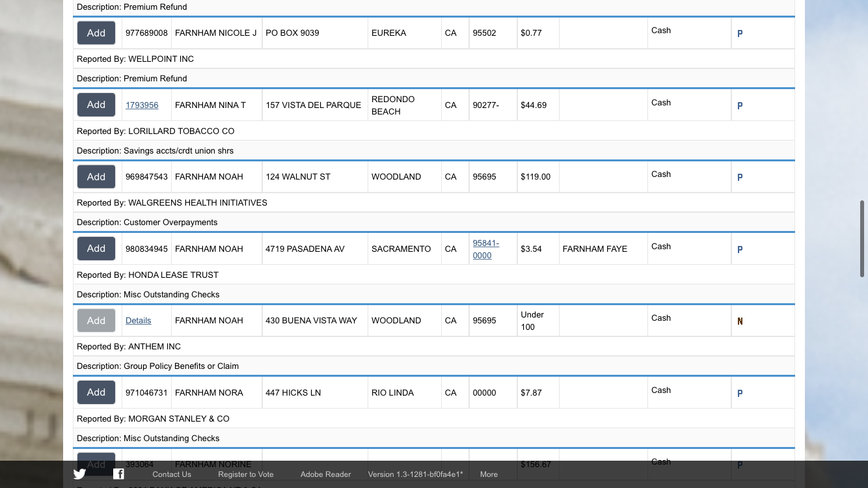
Task: Select Reported By: MORGAN STANLEY & CO
Action: pos(153,418)
